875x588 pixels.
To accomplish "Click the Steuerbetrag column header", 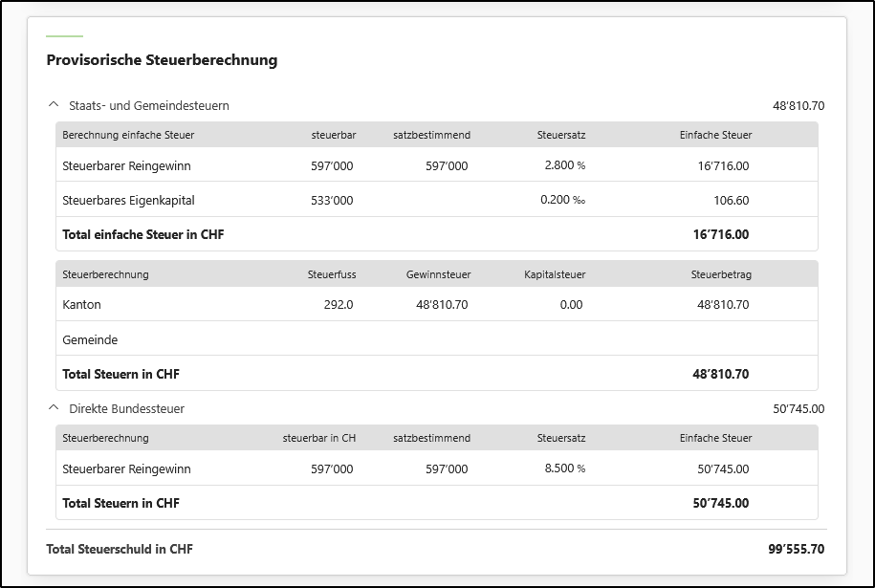I will point(721,274).
